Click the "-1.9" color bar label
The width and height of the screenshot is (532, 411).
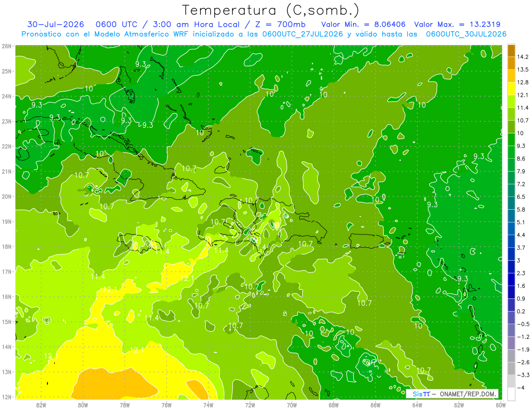click(x=523, y=349)
